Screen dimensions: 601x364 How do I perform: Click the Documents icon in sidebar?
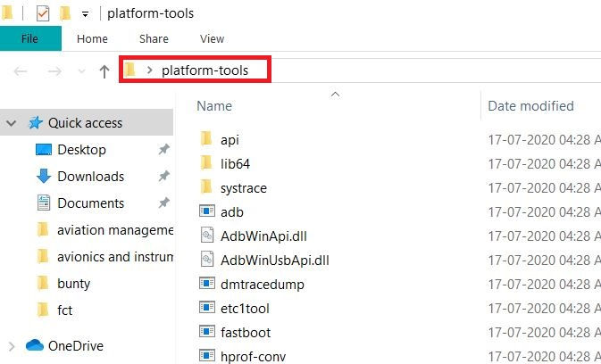pos(44,203)
